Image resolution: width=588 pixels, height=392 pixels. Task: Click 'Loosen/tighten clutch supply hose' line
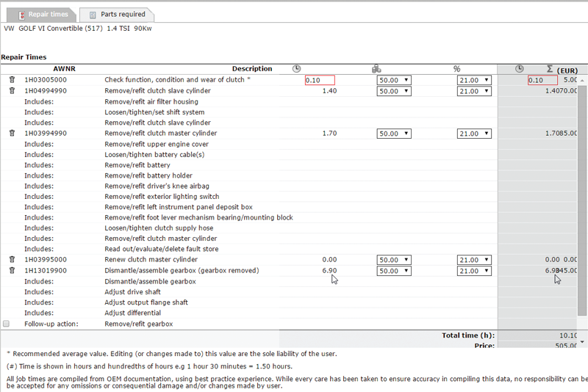point(159,228)
